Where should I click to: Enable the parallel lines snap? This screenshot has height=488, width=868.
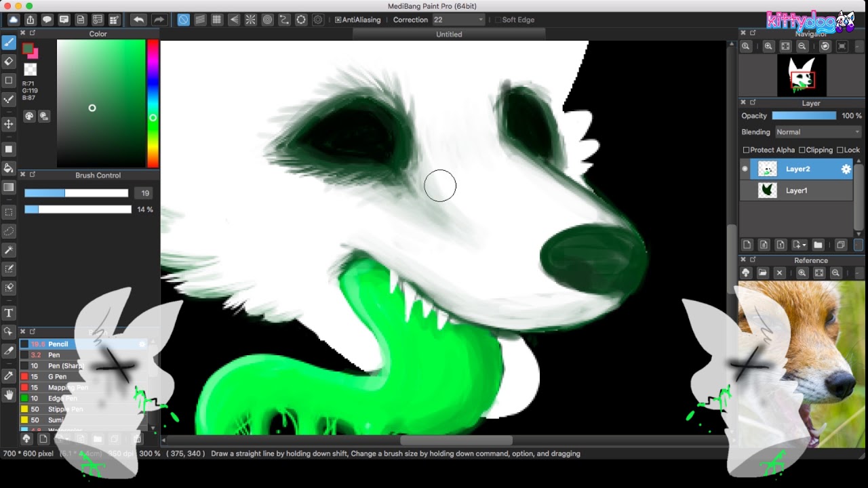(200, 20)
